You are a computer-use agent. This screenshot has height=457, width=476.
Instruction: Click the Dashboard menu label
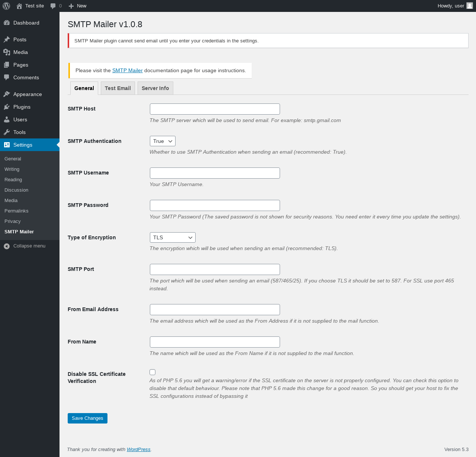(26, 23)
